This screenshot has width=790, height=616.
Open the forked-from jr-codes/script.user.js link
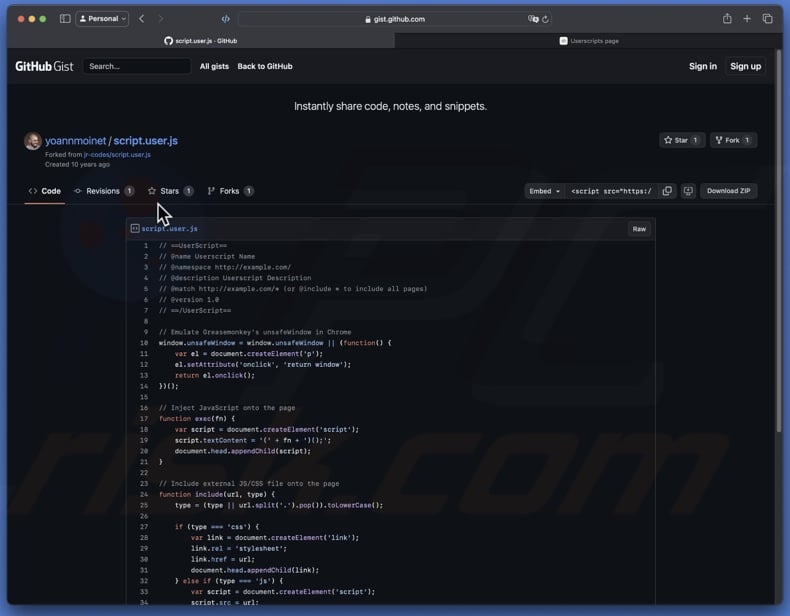(117, 155)
